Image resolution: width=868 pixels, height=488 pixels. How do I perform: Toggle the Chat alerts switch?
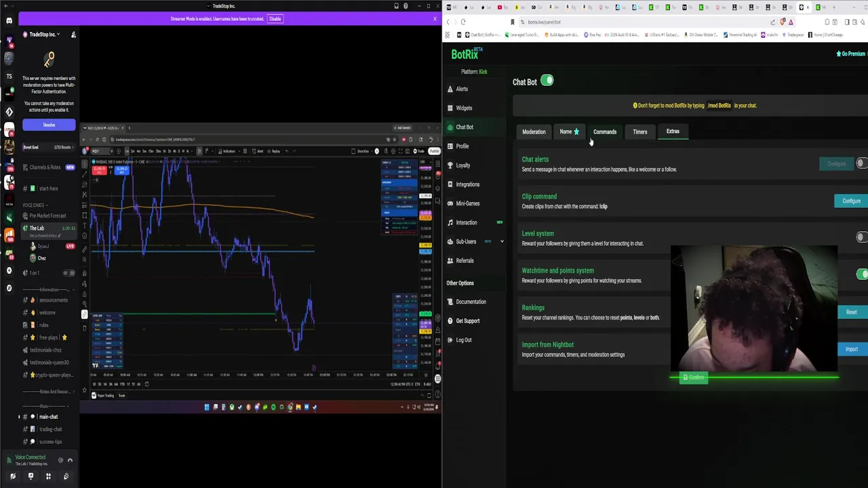coord(861,163)
